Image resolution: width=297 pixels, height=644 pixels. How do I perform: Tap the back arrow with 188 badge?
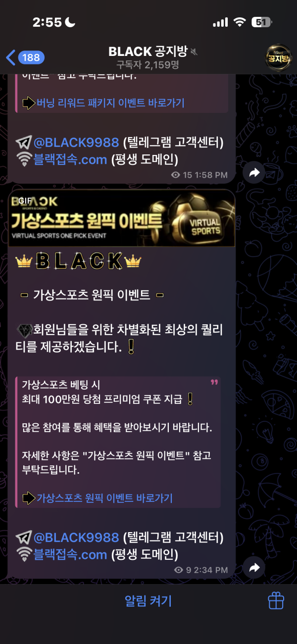pos(25,57)
